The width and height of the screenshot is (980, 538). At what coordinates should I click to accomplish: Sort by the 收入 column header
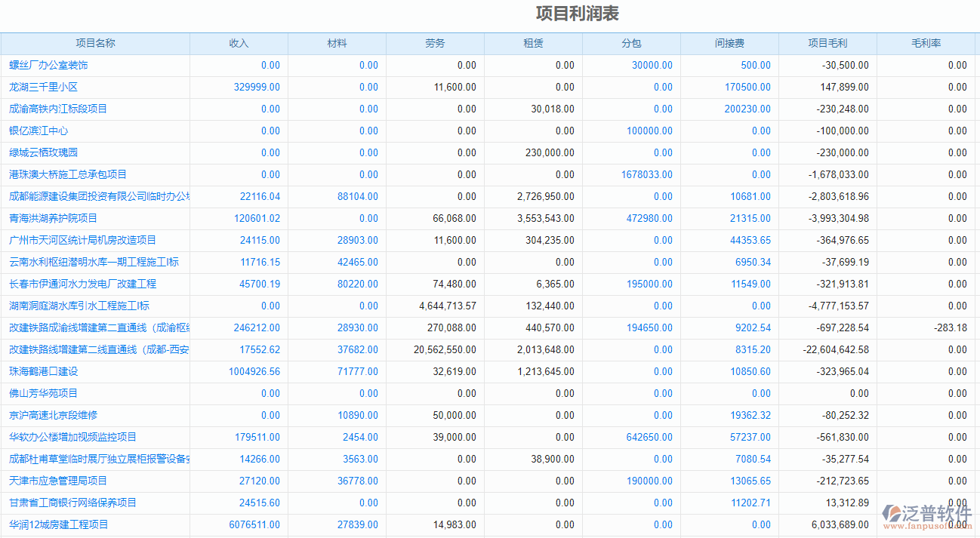point(239,43)
